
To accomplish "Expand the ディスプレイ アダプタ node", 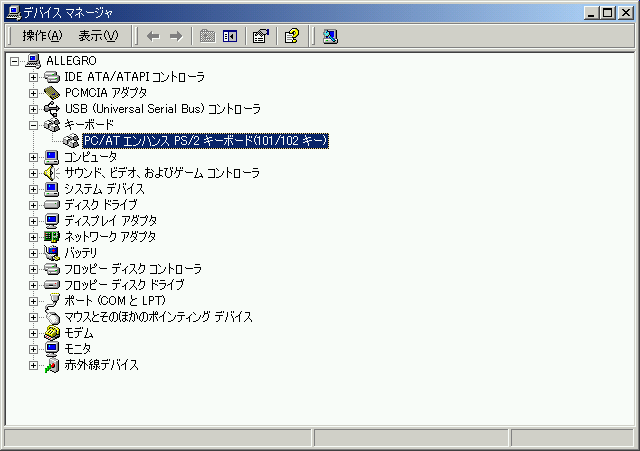I will point(33,221).
